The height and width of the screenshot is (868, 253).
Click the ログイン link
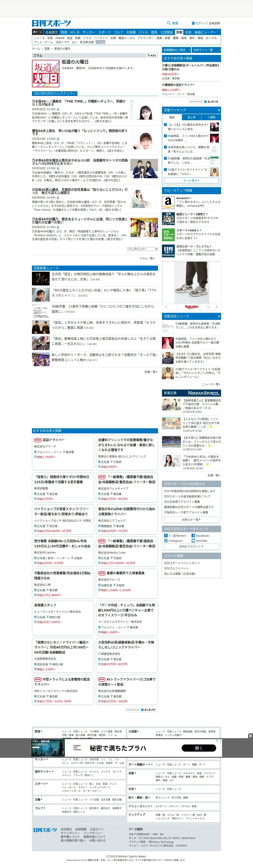point(201,23)
